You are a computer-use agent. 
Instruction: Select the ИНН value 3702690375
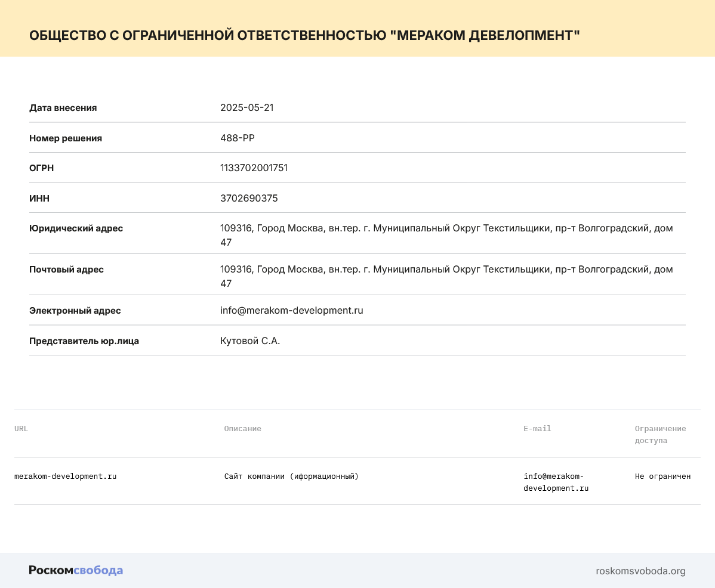click(249, 198)
